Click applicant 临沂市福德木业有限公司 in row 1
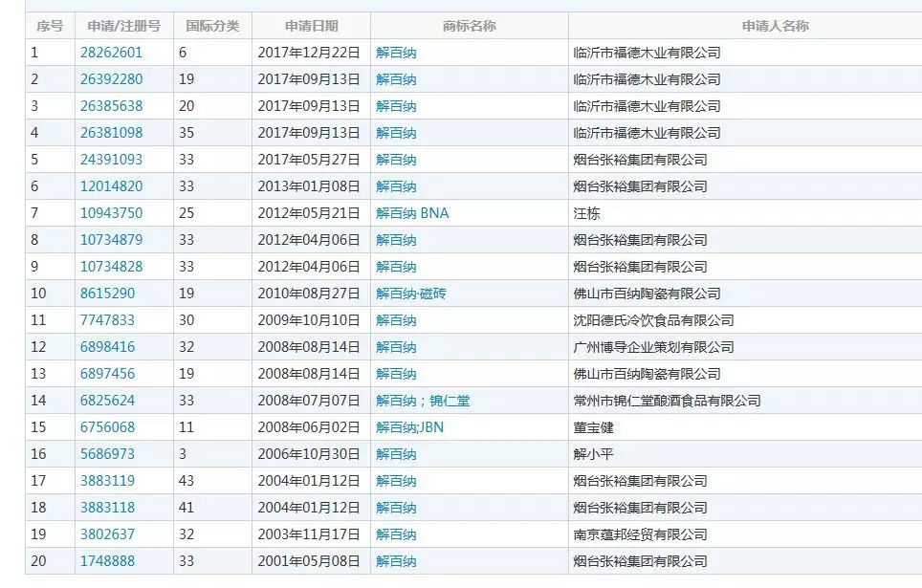The height and width of the screenshot is (588, 922). (648, 53)
